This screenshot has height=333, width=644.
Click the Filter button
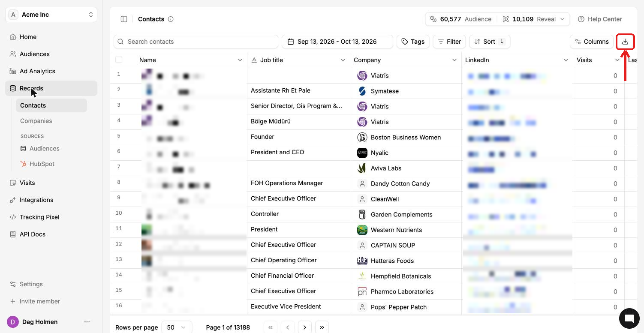(x=449, y=42)
